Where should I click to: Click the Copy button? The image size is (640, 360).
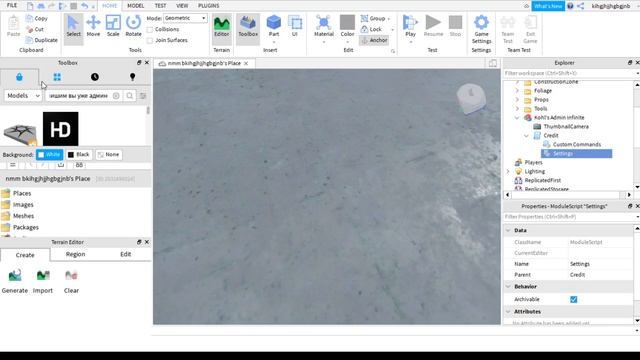37,18
